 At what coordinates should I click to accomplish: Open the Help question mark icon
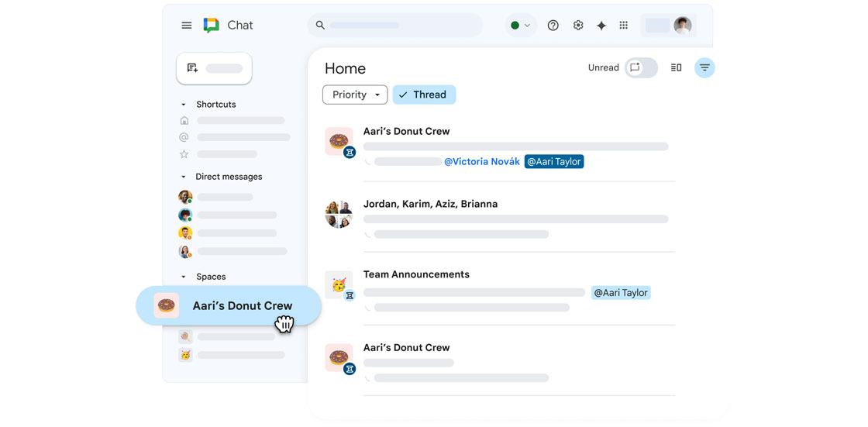point(553,26)
